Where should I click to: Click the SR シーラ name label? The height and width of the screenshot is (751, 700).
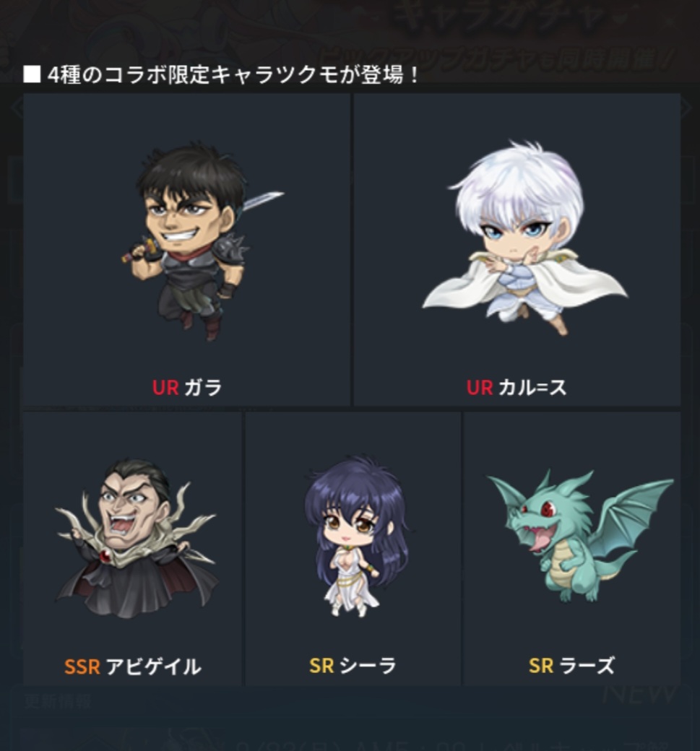click(x=353, y=666)
